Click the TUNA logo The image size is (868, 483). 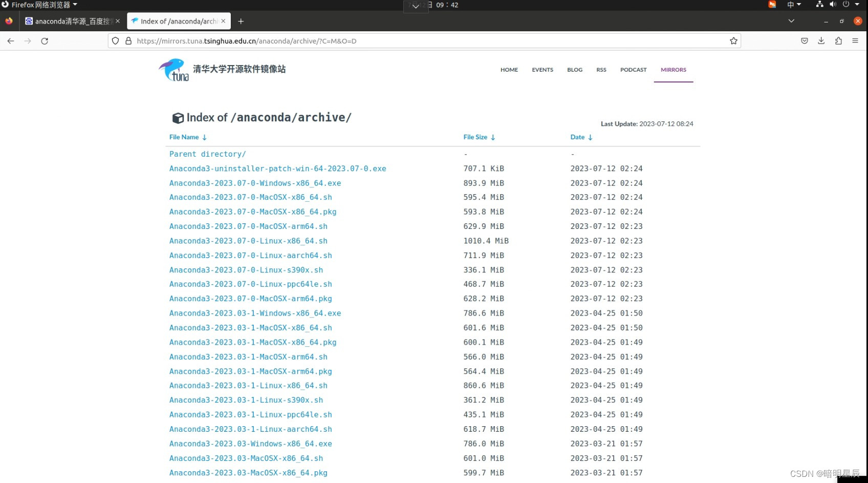tap(174, 70)
